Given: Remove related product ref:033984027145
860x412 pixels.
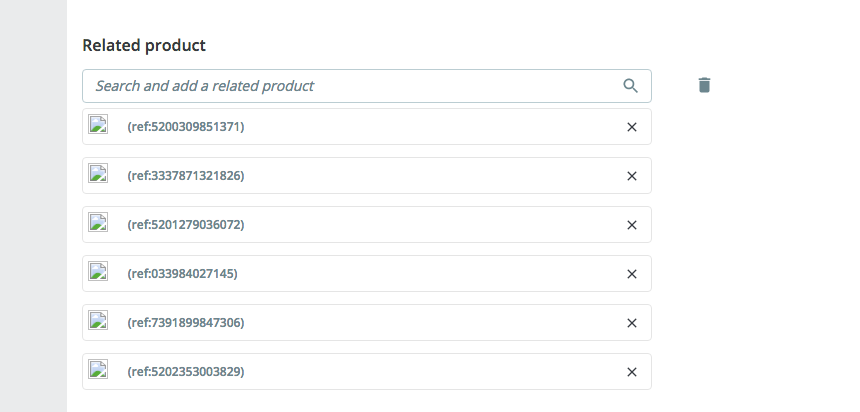Looking at the screenshot, I should (x=631, y=274).
